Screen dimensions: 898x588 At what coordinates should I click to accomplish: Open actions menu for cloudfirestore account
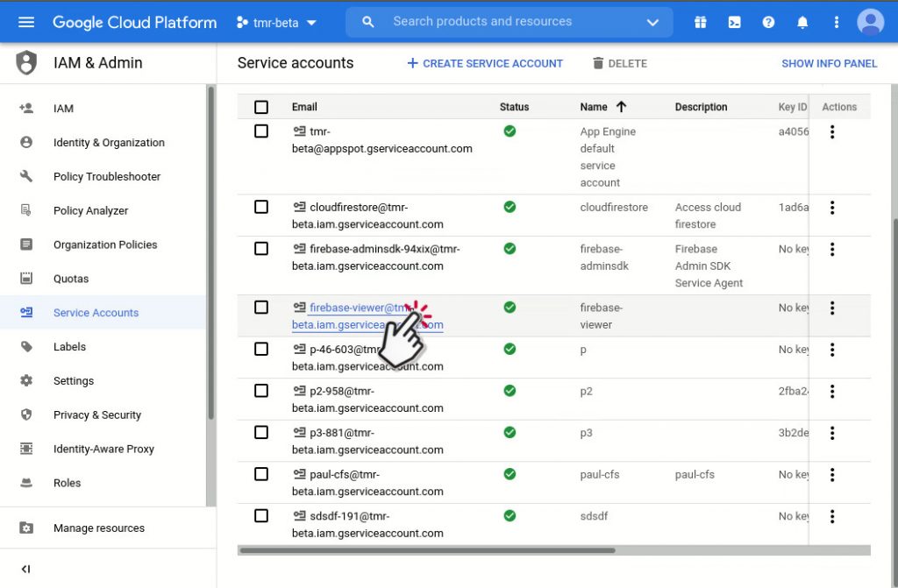click(832, 208)
